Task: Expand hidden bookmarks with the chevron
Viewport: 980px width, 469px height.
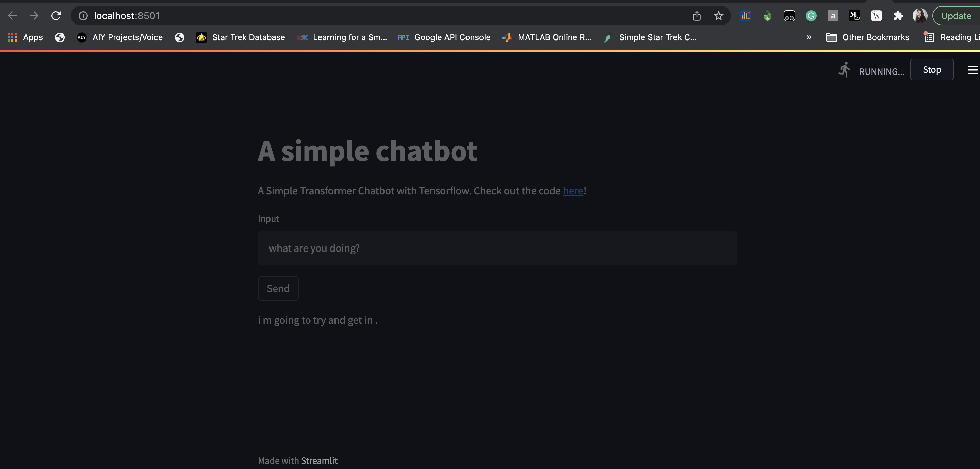Action: click(809, 37)
